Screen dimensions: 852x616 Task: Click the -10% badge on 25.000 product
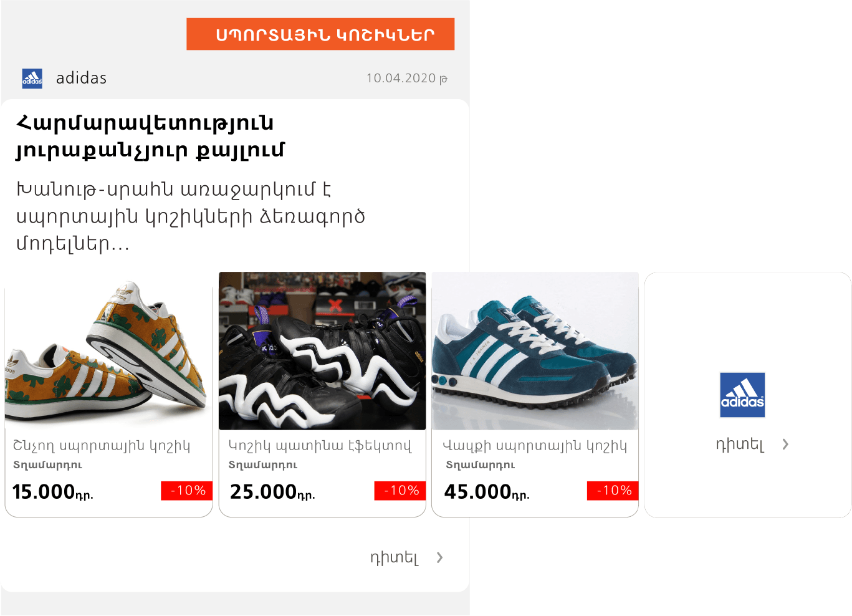coord(400,491)
